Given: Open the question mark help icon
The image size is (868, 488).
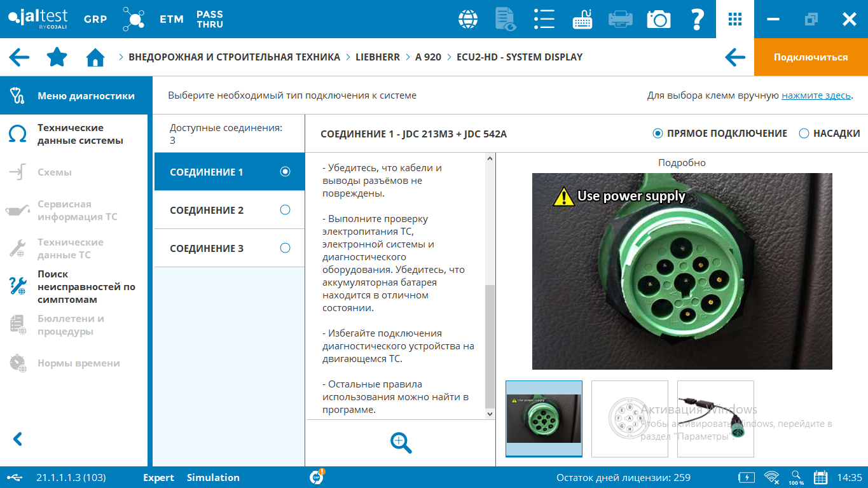Looking at the screenshot, I should tap(697, 19).
